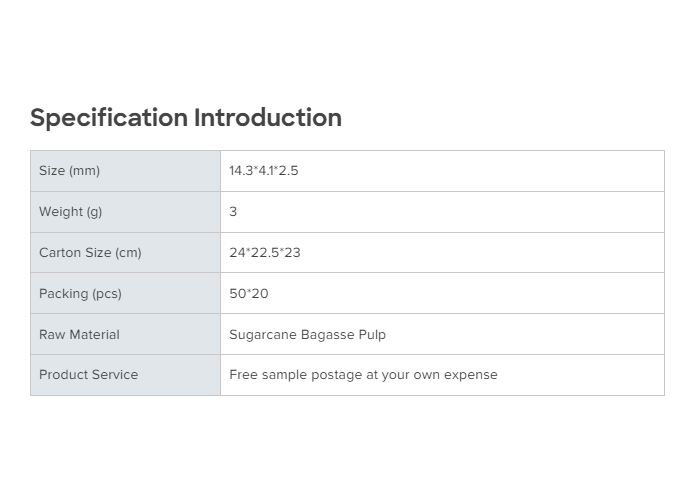Select the 50*20 packing value
This screenshot has height=496, width=688.
click(x=249, y=294)
